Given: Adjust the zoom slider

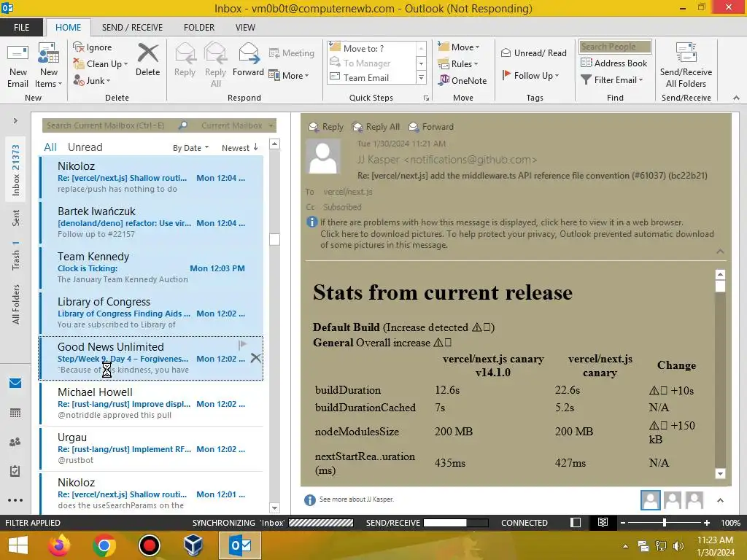Looking at the screenshot, I should pyautogui.click(x=665, y=523).
